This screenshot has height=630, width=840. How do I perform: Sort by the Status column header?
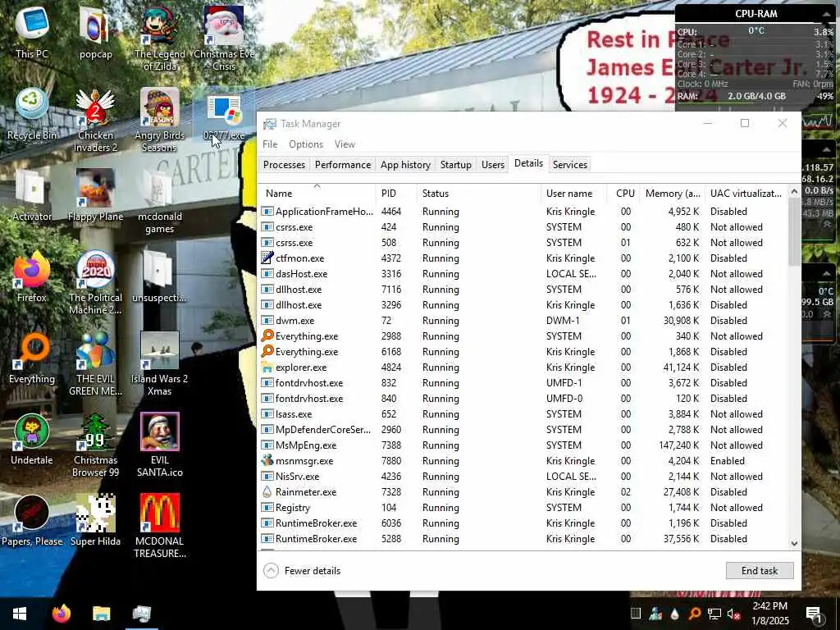click(479, 194)
